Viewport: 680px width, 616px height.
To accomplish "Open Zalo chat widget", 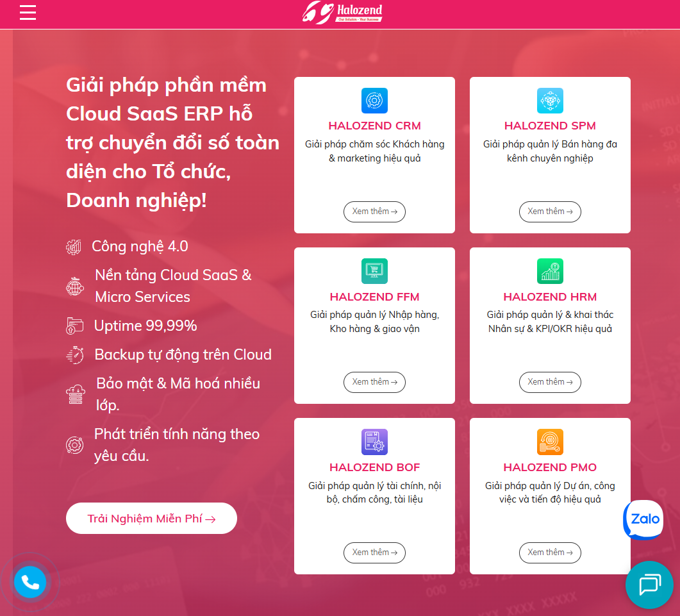I will pyautogui.click(x=643, y=519).
